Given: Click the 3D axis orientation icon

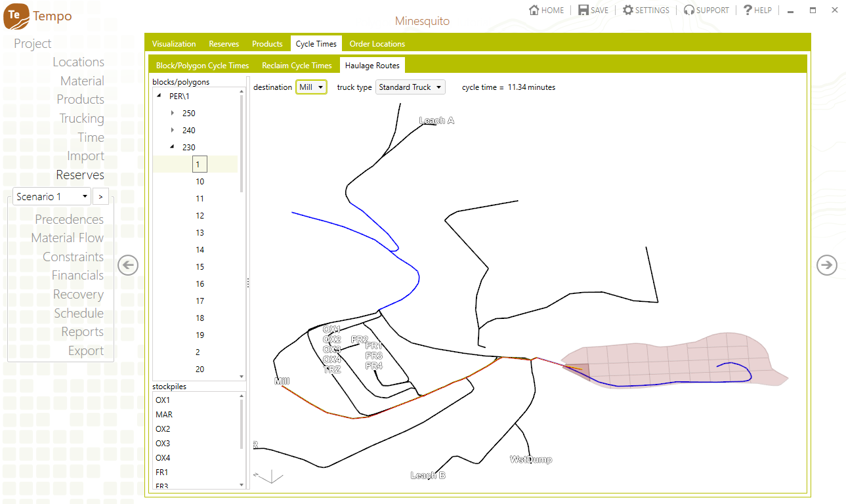Looking at the screenshot, I should tap(268, 476).
